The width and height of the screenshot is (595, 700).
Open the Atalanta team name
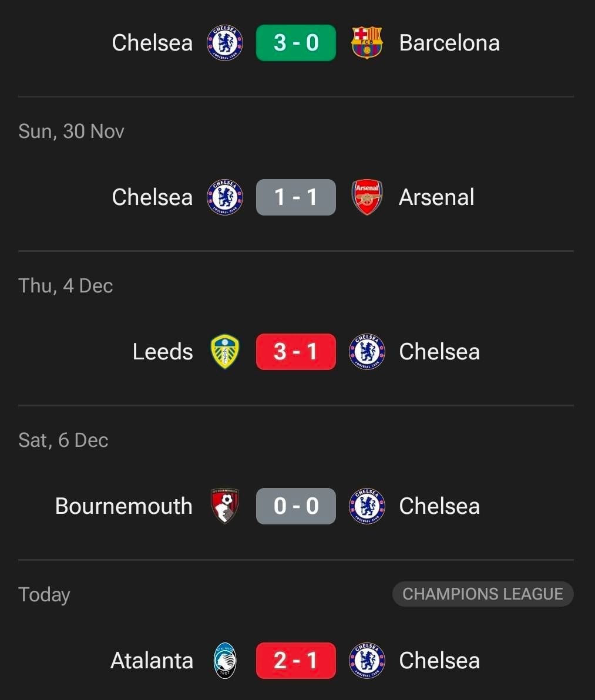(152, 661)
